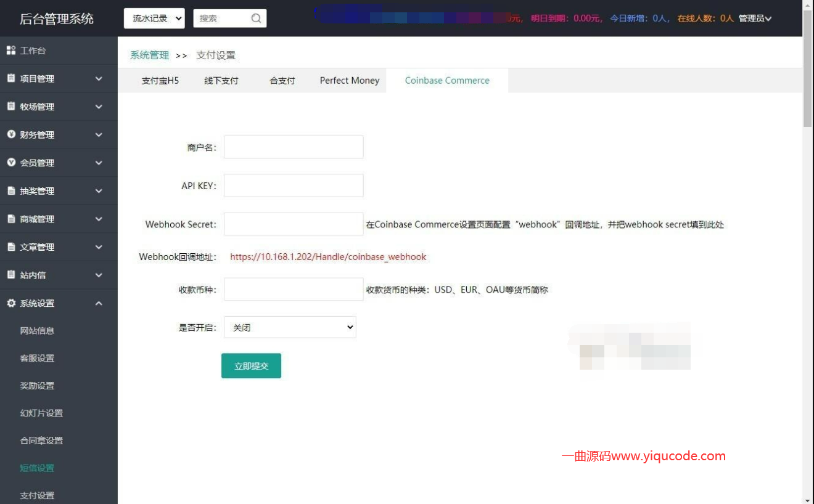Screen dimensions: 814x504
Task: Click the 在线人数 status text
Action: point(705,18)
